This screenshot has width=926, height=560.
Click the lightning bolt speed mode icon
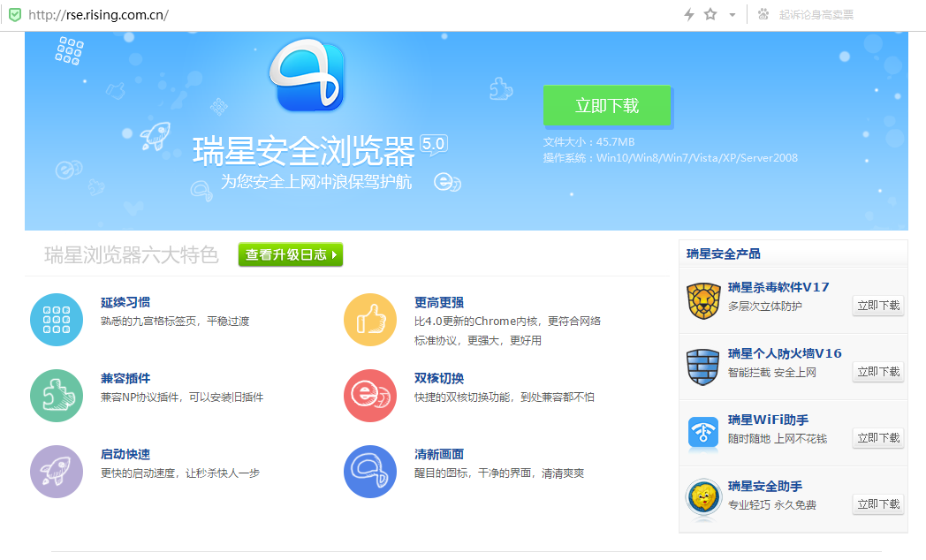click(688, 15)
